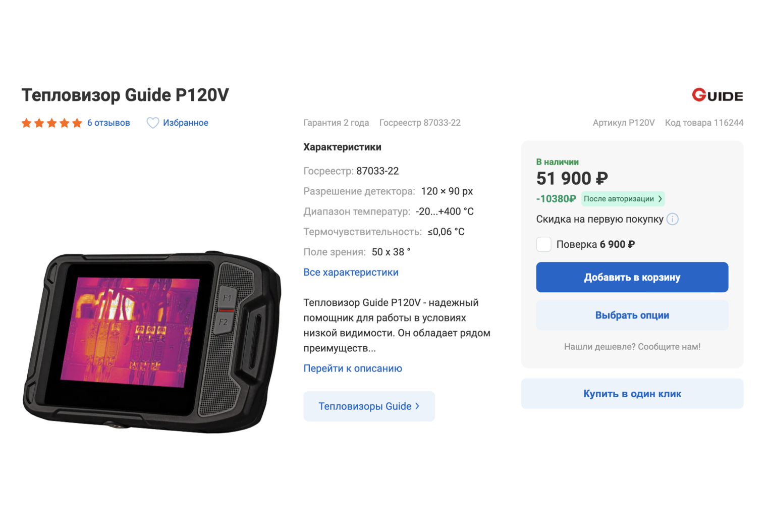Click the chevron on Тепловизоры Guide button

pyautogui.click(x=417, y=406)
